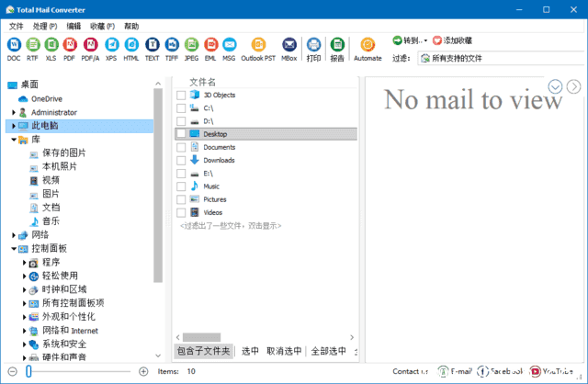Convert to HTML format
The width and height of the screenshot is (588, 384).
click(x=131, y=49)
